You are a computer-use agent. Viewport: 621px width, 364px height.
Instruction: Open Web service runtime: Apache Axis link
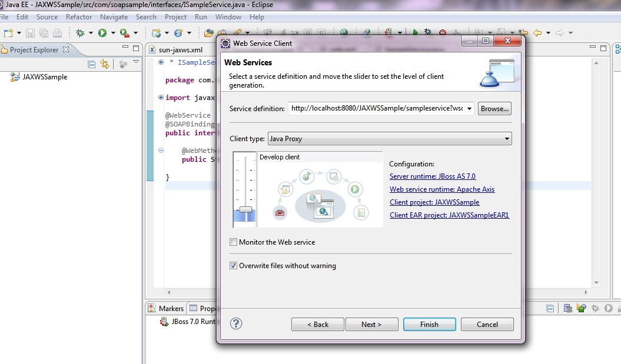(442, 189)
